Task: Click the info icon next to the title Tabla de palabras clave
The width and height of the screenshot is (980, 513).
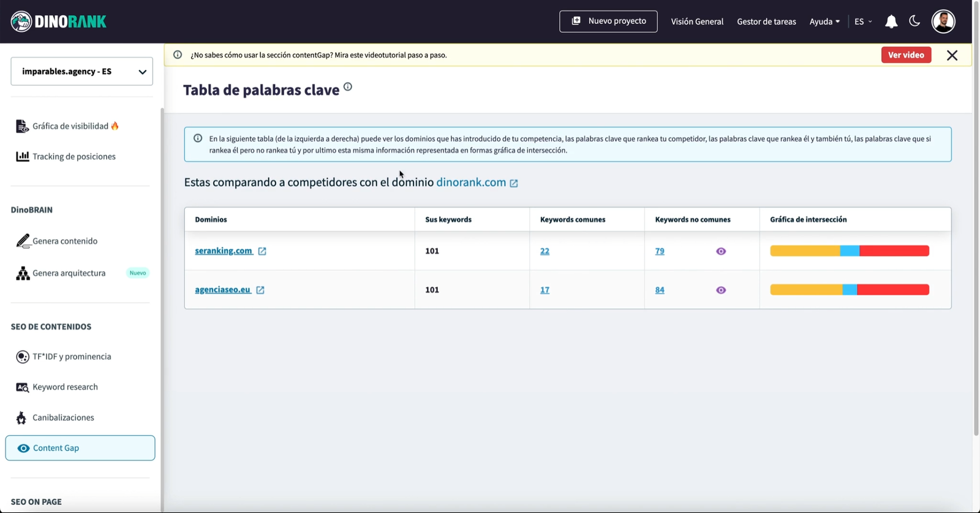Action: [x=348, y=87]
